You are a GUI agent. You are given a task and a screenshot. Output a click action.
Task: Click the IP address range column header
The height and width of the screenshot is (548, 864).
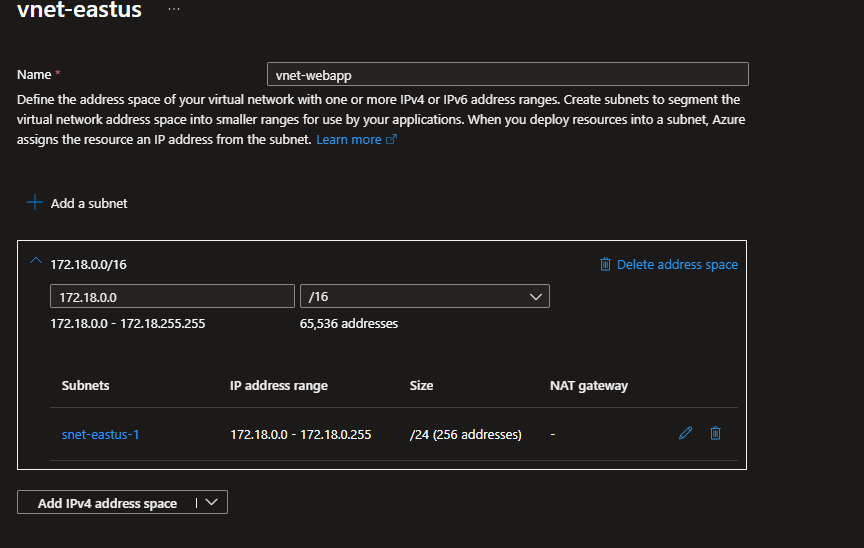279,386
